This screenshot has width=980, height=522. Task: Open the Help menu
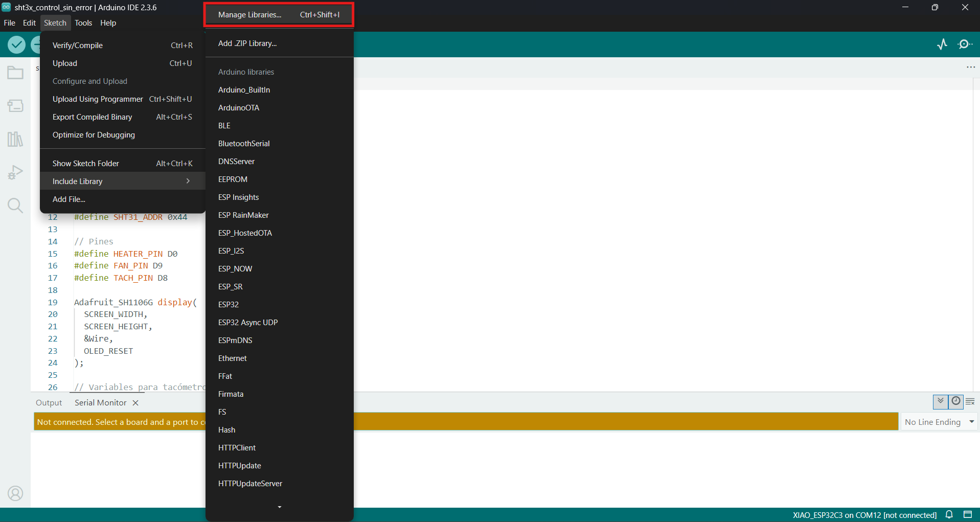coord(108,23)
